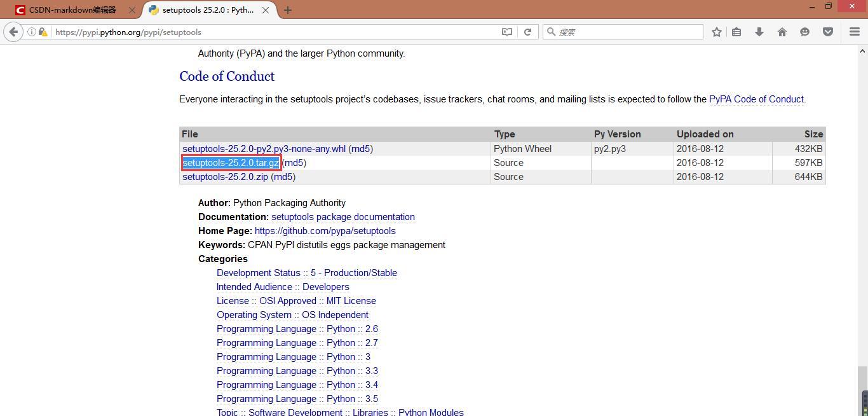Click the scrollbar up arrow

point(863,51)
